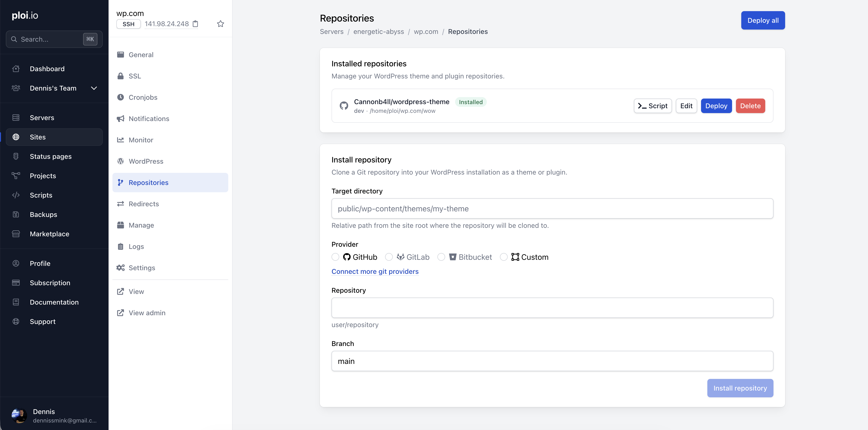The height and width of the screenshot is (430, 868).
Task: Select the GitLab provider radio button
Action: click(x=389, y=257)
